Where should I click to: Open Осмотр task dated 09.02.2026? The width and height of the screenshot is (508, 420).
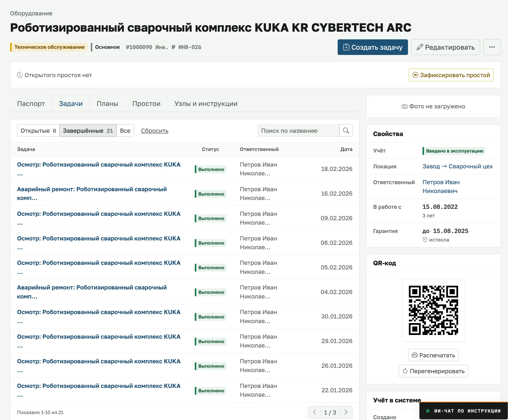[x=99, y=218]
